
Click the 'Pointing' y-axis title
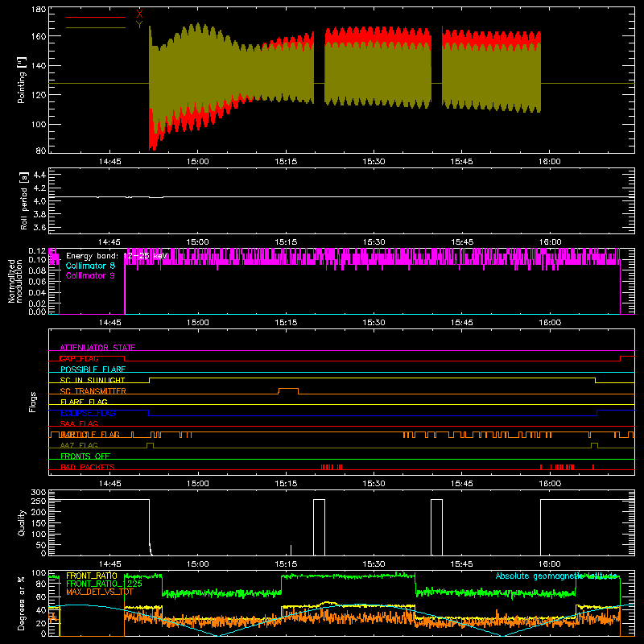pos(22,80)
